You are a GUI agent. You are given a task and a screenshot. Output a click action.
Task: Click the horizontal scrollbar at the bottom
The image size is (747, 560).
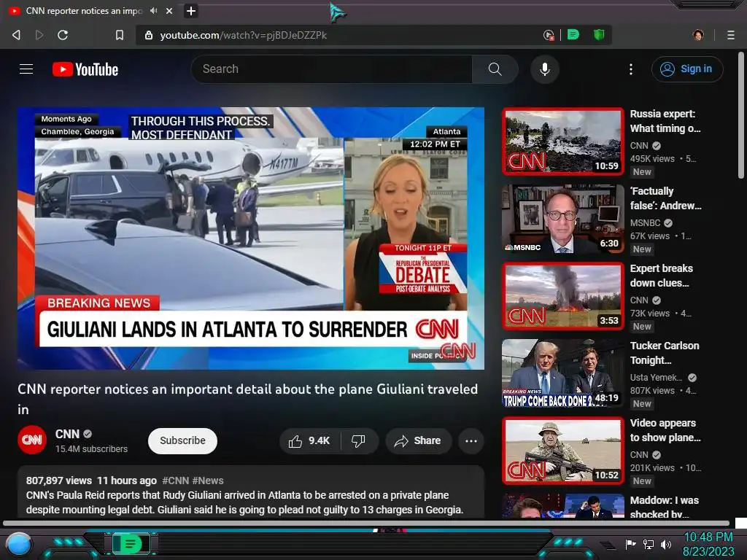[366, 524]
